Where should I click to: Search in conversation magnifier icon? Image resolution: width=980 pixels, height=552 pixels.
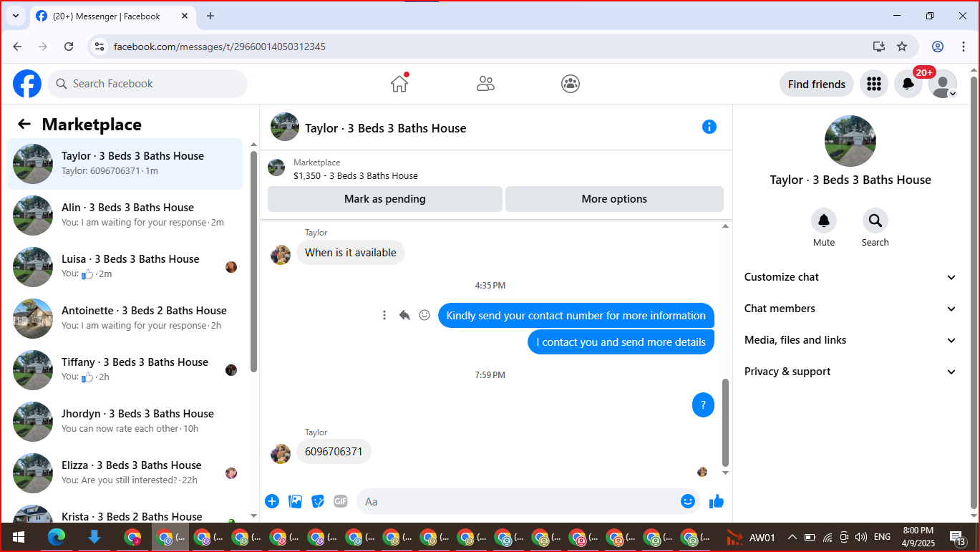(x=875, y=221)
